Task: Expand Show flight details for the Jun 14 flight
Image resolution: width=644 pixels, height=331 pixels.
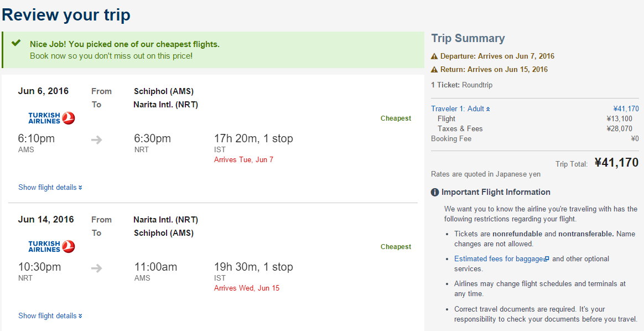Action: [x=50, y=316]
